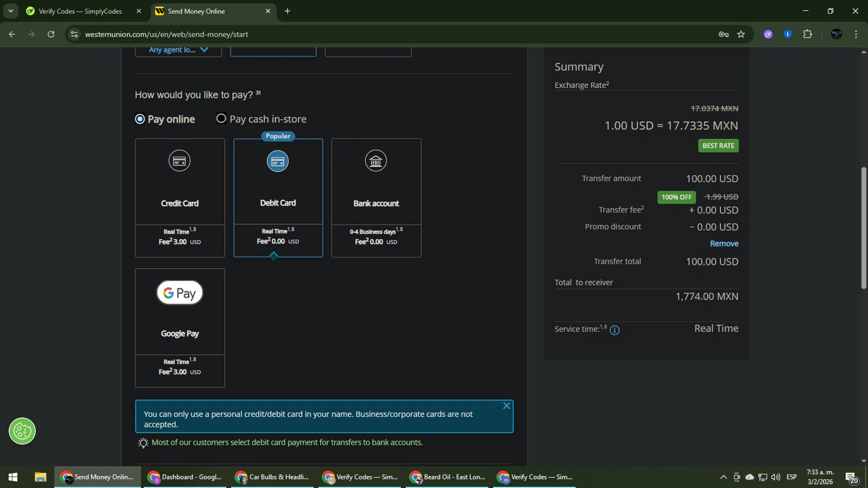Viewport: 868px width, 488px height.
Task: Click the 0-4 Business days text
Action: click(373, 232)
